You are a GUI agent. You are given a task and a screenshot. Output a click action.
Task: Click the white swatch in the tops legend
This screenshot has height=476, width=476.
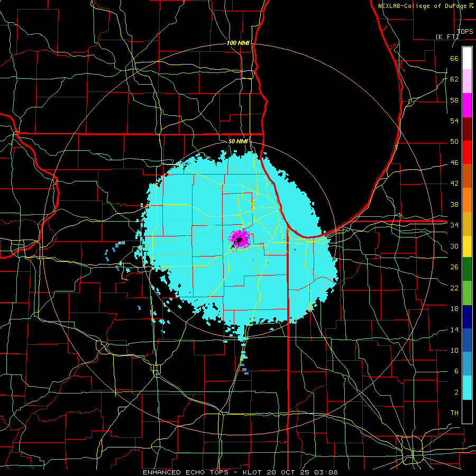coord(467,58)
